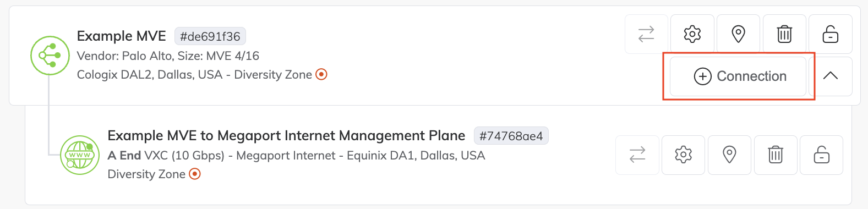Screen dimensions: 868x209
Task: Toggle the lock on the Management Plane VXC
Action: (x=822, y=155)
